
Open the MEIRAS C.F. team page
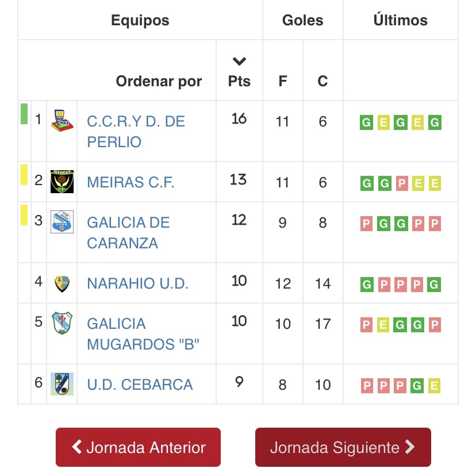coord(130,182)
